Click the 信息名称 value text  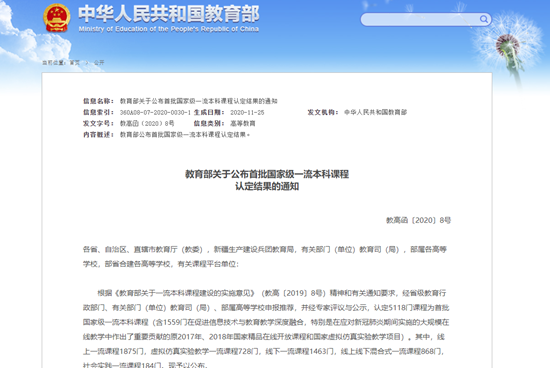tap(199, 101)
